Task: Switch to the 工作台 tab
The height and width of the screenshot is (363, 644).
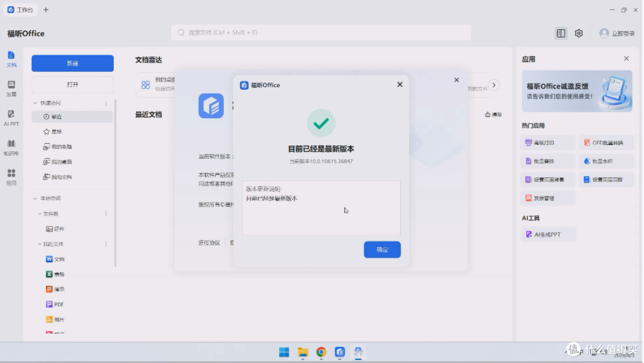Action: pyautogui.click(x=20, y=10)
